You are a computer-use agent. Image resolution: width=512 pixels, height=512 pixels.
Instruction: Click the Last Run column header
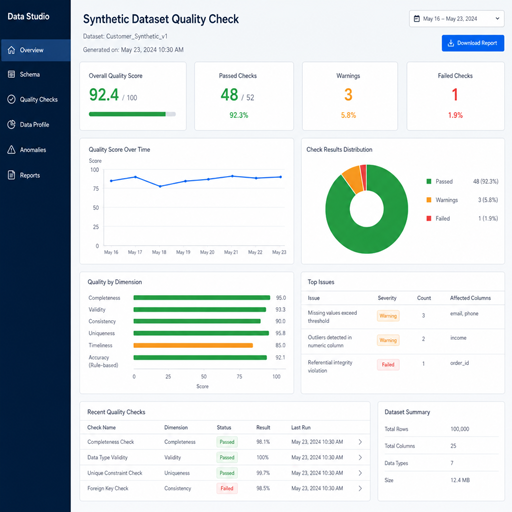pos(301,428)
